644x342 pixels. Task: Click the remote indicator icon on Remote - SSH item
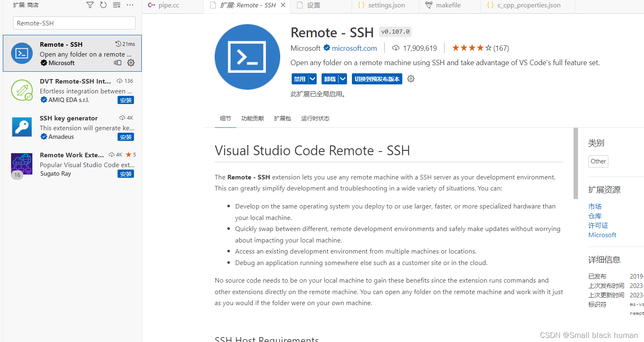click(x=118, y=63)
